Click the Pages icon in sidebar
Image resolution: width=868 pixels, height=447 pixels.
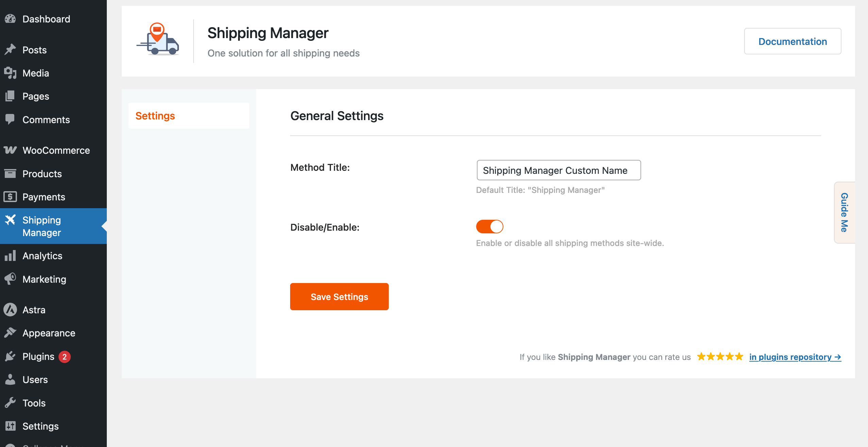click(x=10, y=96)
